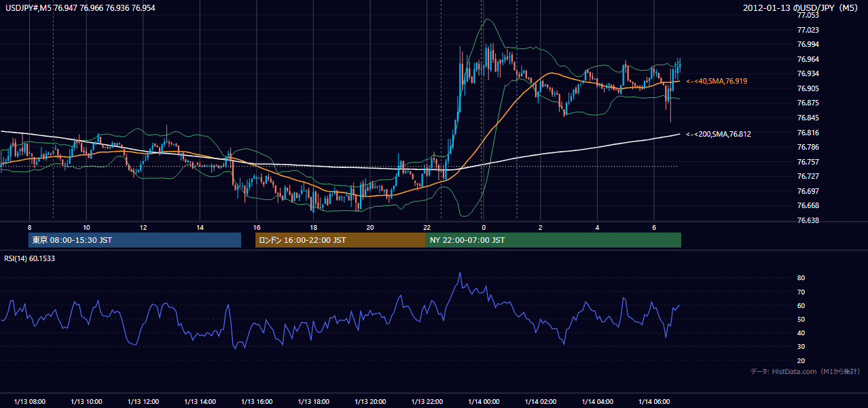Click RSI scale level 60
This screenshot has height=408, width=868.
[x=801, y=305]
